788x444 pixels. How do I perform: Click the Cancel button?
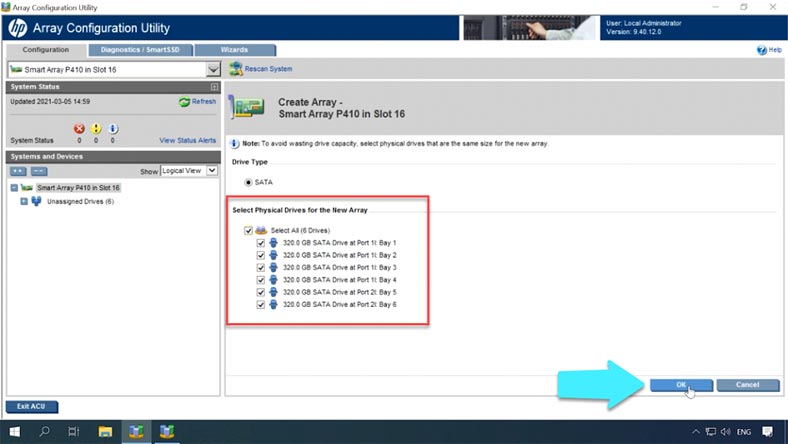point(748,385)
